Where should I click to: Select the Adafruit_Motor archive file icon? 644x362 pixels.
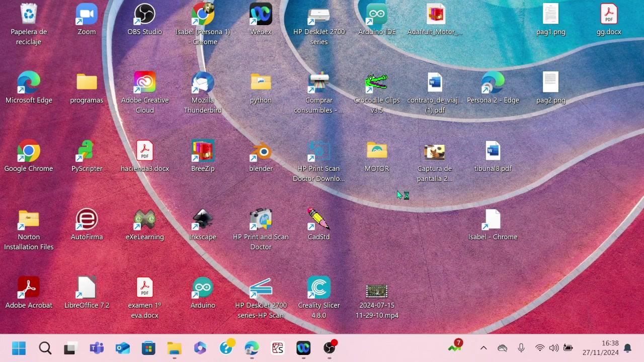[x=435, y=20]
